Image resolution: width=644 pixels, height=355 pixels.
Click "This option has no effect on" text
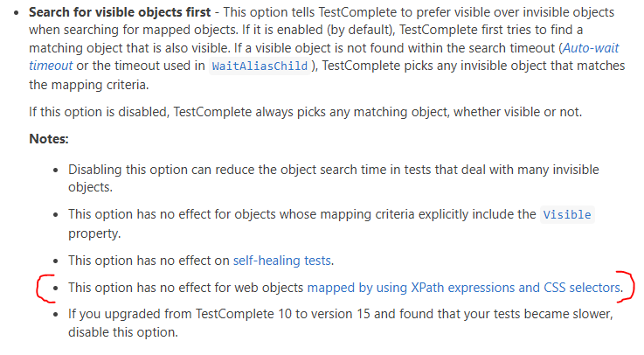point(149,260)
